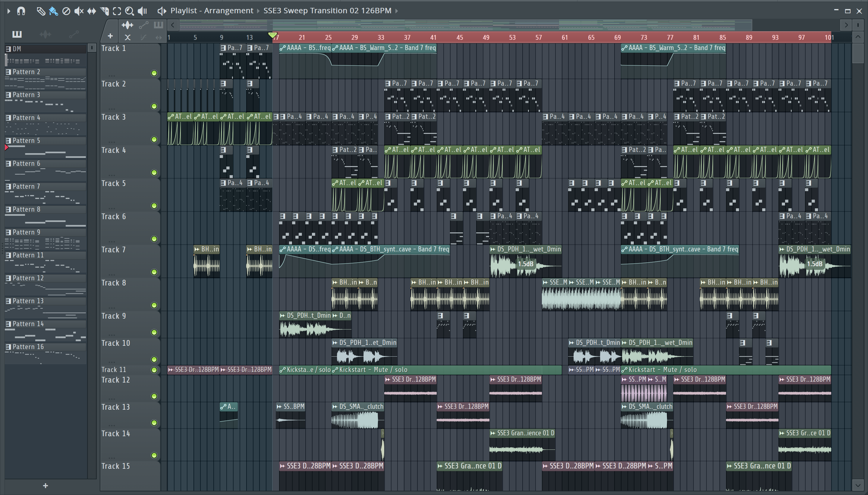Screen dimensions: 868x495
Task: Expand the arrow after the 126BPM title
Action: tap(396, 11)
